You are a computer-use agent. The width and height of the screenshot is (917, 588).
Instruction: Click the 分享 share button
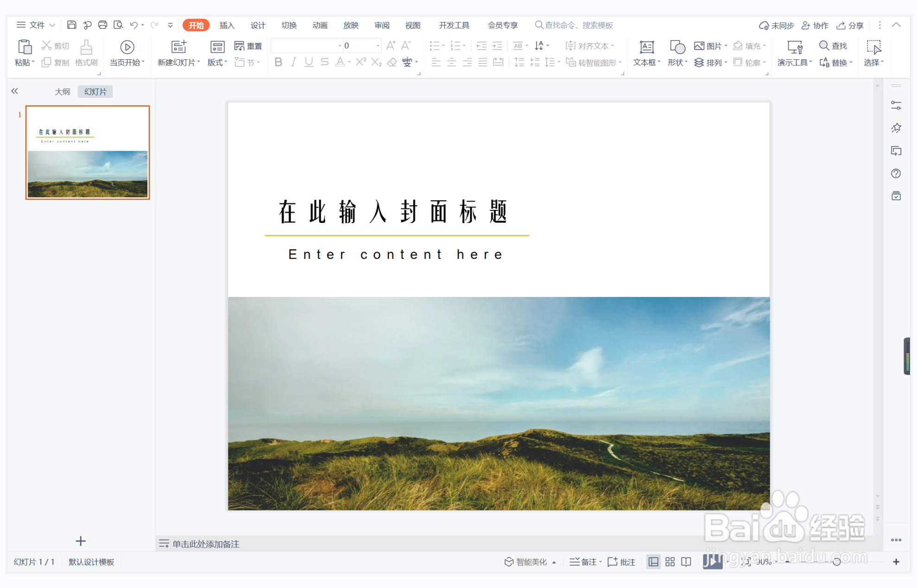tap(850, 25)
